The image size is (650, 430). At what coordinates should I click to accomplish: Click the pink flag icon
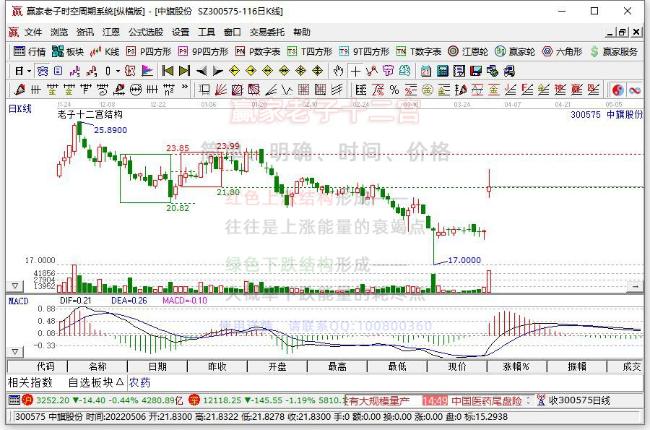coord(147,71)
